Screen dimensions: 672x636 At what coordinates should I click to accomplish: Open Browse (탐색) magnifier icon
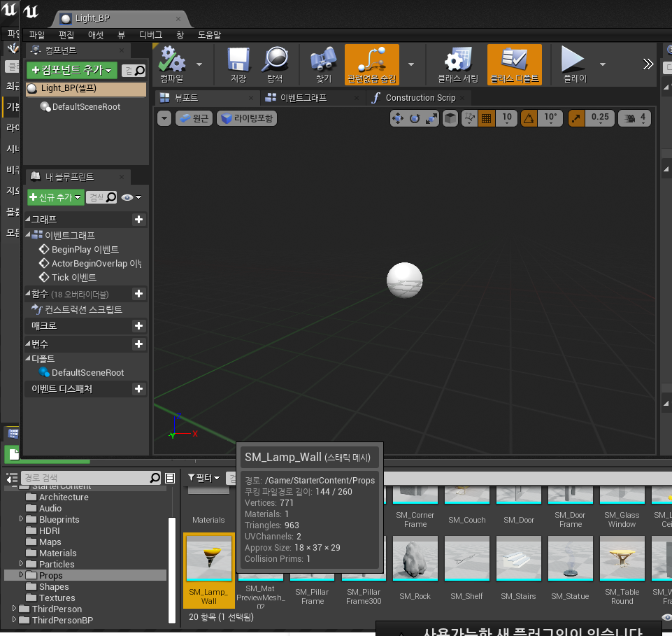coord(275,64)
